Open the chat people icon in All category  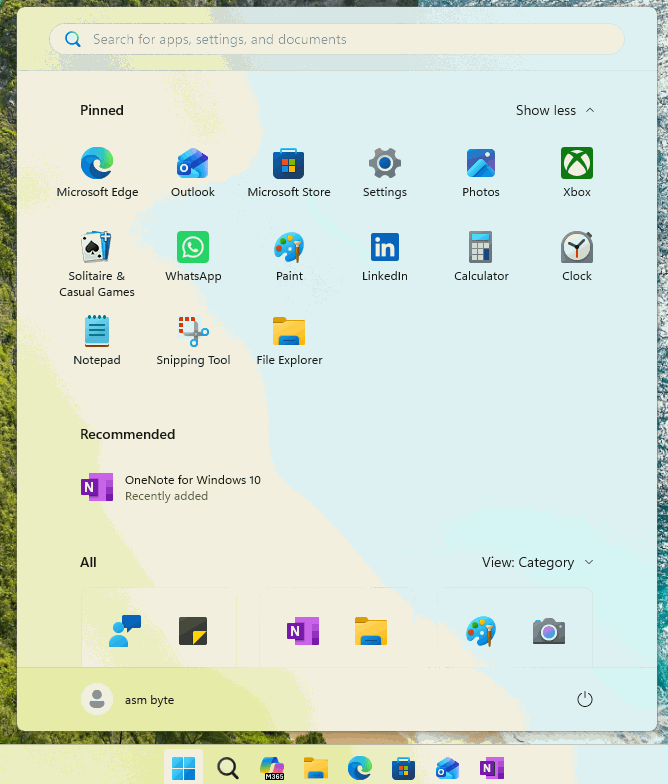125,631
